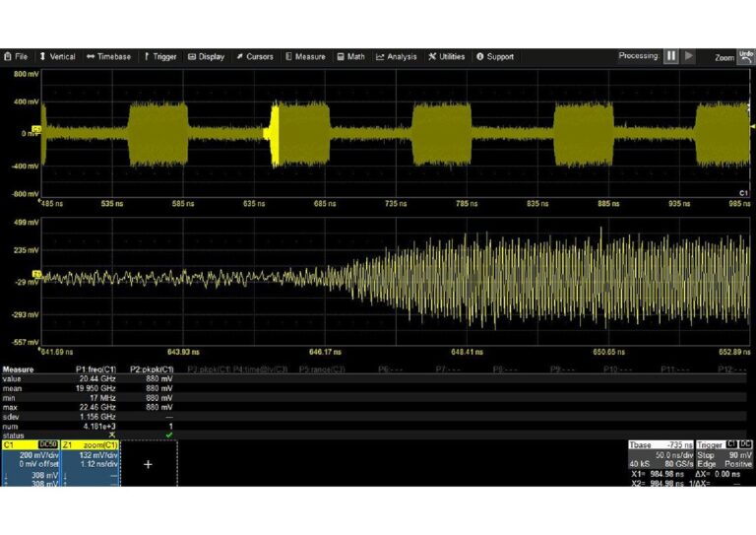Open the Vertical menu
This screenshot has width=756, height=535.
click(57, 56)
